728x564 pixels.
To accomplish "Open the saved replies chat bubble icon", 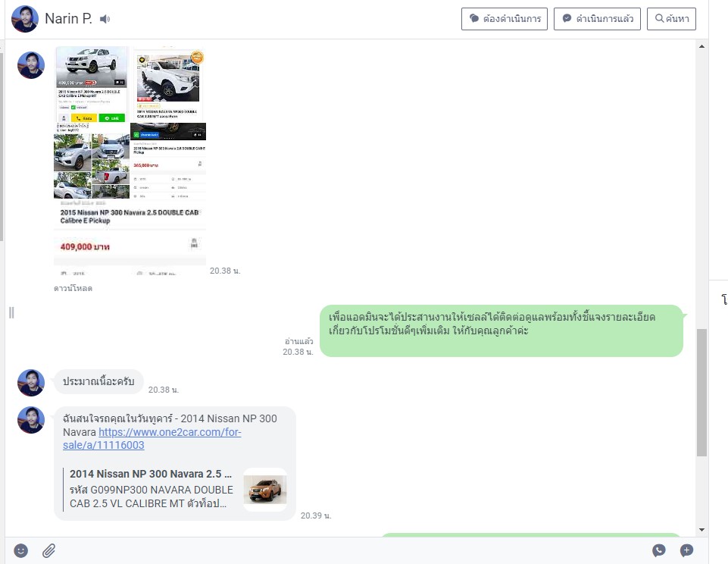I will [x=659, y=551].
